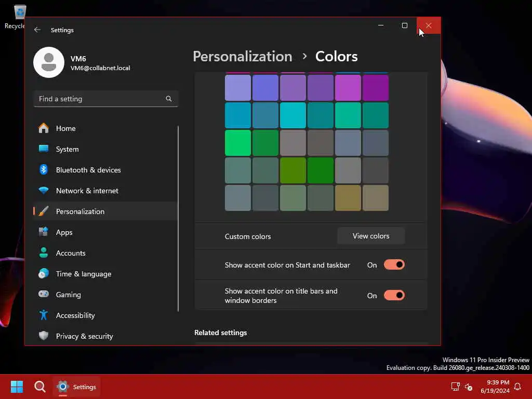Click the taskbar clock showing 9:39 PM
The image size is (532, 399).
coord(495,387)
